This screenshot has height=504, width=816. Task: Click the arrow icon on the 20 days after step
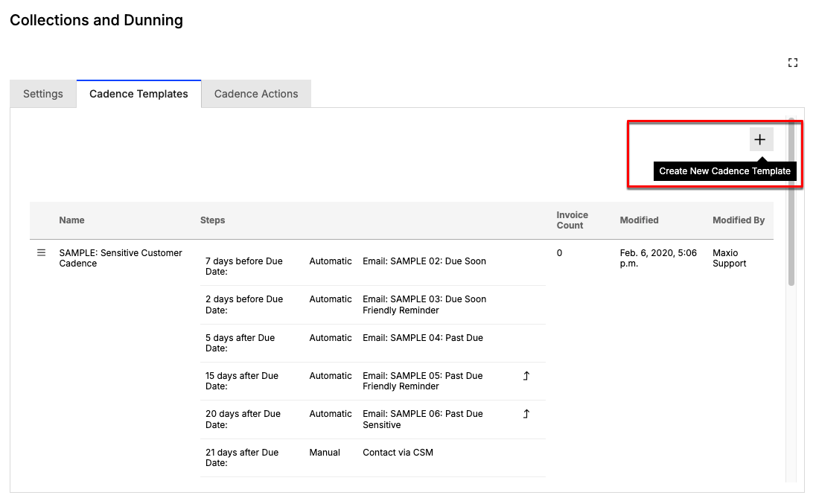[526, 414]
